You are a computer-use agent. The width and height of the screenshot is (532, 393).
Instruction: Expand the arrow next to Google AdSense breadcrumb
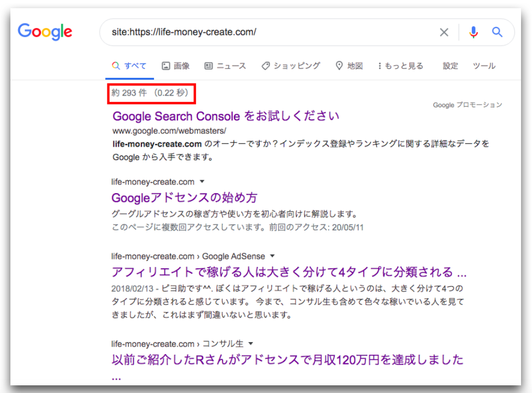[272, 256]
